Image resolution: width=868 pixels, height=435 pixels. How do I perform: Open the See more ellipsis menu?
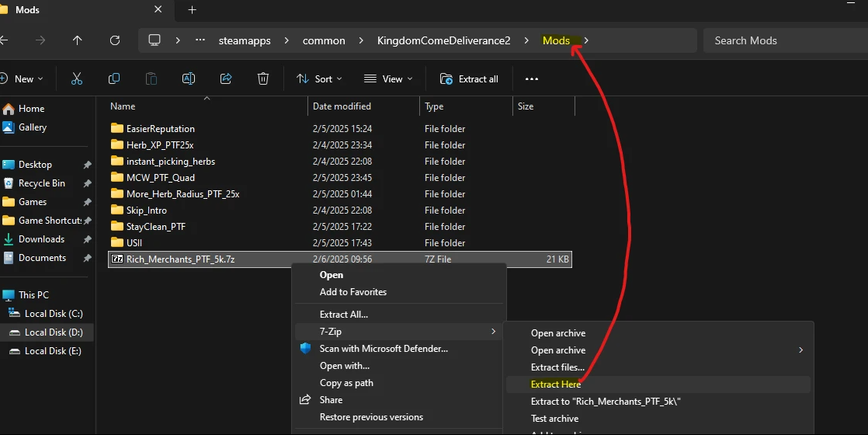click(531, 78)
